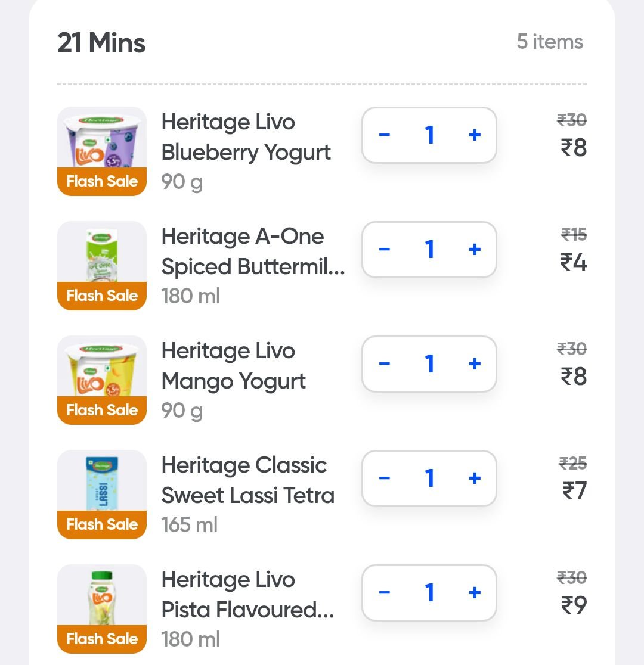Decrease Blueberry Yogurt quantity with minus

pyautogui.click(x=385, y=135)
